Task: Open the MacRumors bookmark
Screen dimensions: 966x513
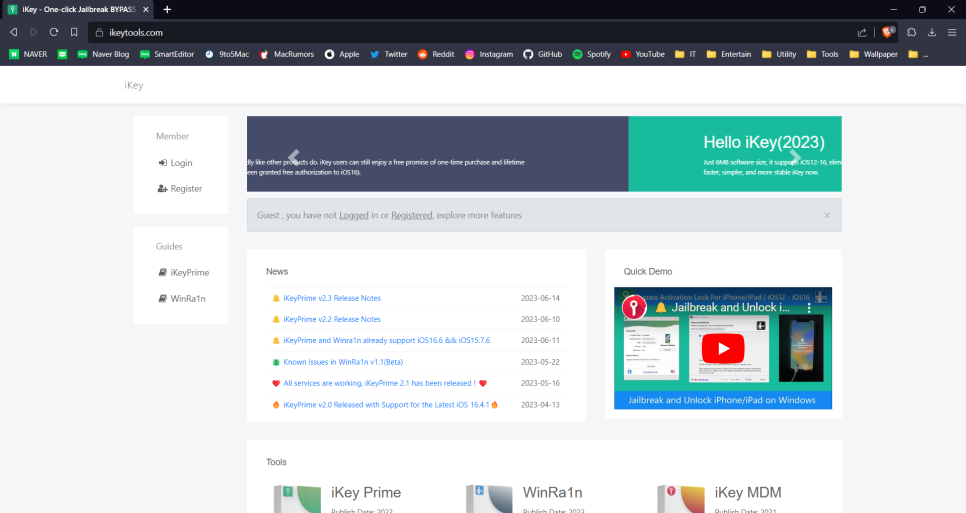Action: pyautogui.click(x=287, y=54)
